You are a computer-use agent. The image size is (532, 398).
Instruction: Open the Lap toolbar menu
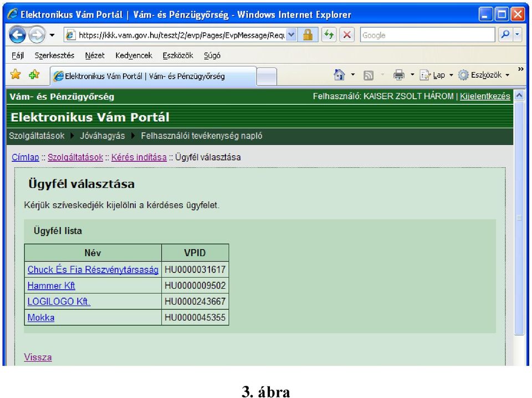[436, 75]
